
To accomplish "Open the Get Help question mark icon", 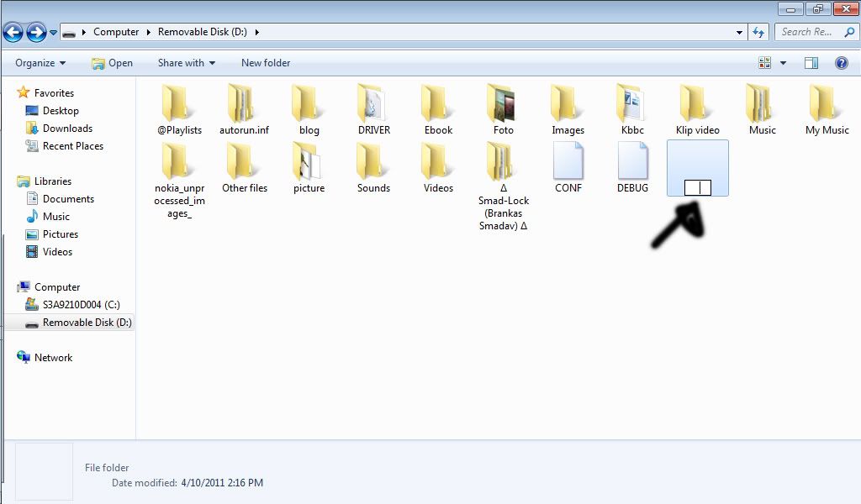I will 841,63.
